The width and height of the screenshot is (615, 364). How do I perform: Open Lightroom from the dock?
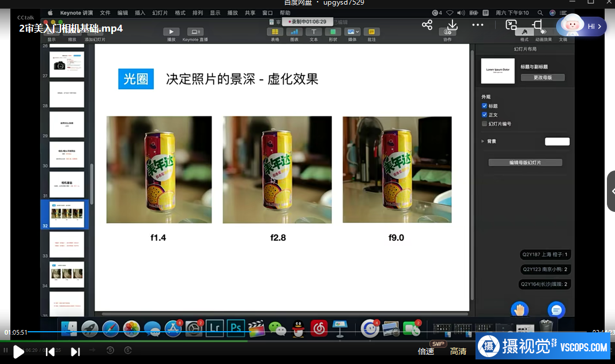214,327
